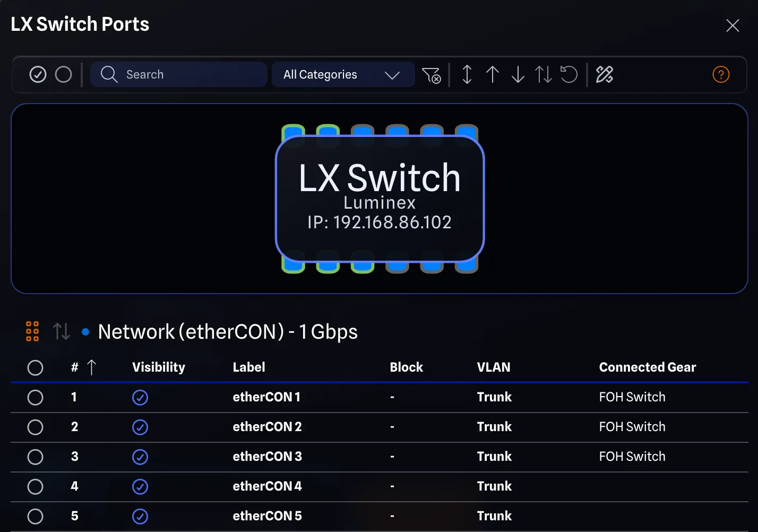Click the Network (etherCON) - 1 Gbps heading

228,331
